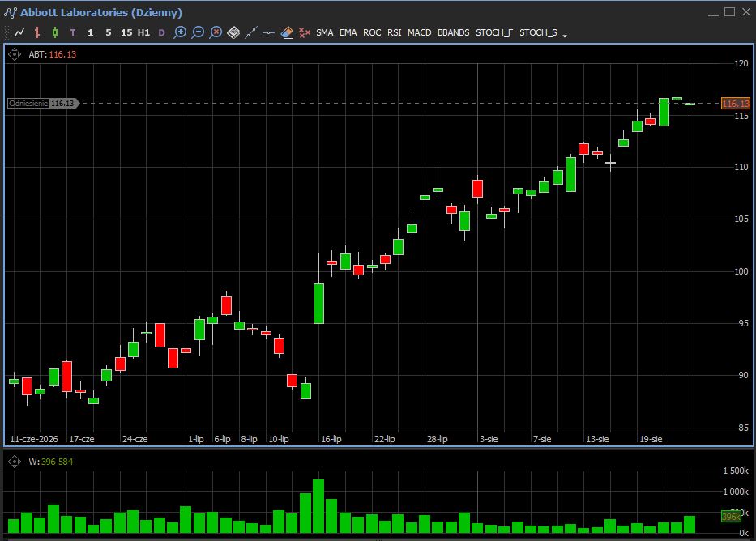
Task: Click the 1 000k volume axis label
Action: tap(736, 492)
